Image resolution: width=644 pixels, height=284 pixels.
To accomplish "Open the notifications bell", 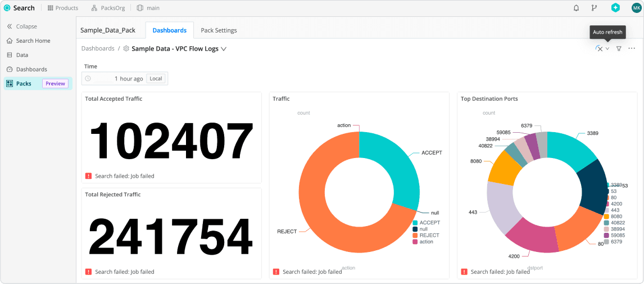I will (576, 8).
